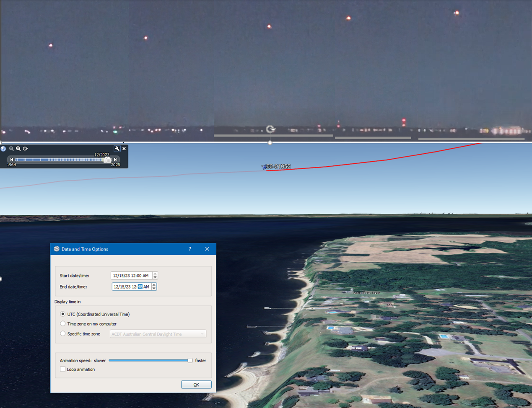Click the historical imagery clock icon
532x408 pixels.
3,149
